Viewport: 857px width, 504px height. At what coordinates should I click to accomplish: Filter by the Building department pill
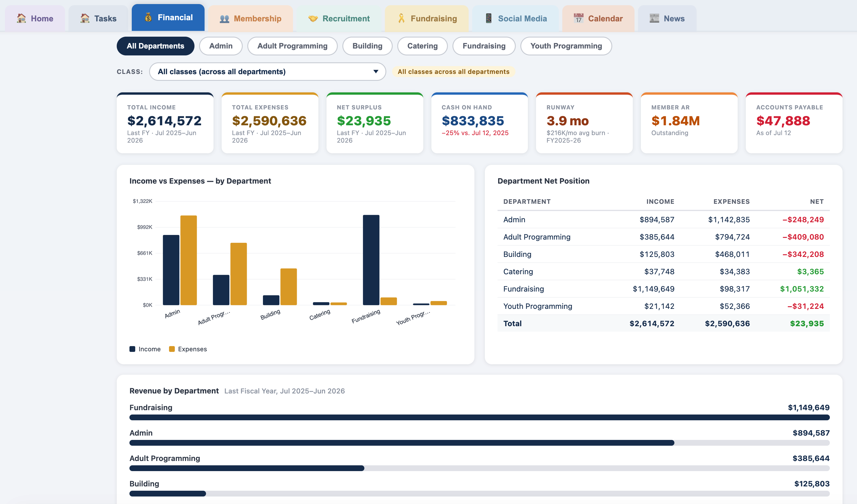[367, 46]
